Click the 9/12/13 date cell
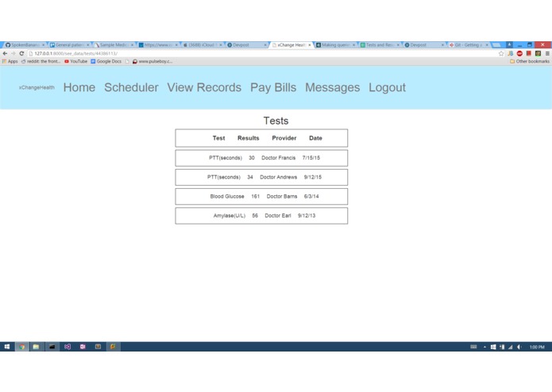The image size is (552, 392). tap(307, 216)
